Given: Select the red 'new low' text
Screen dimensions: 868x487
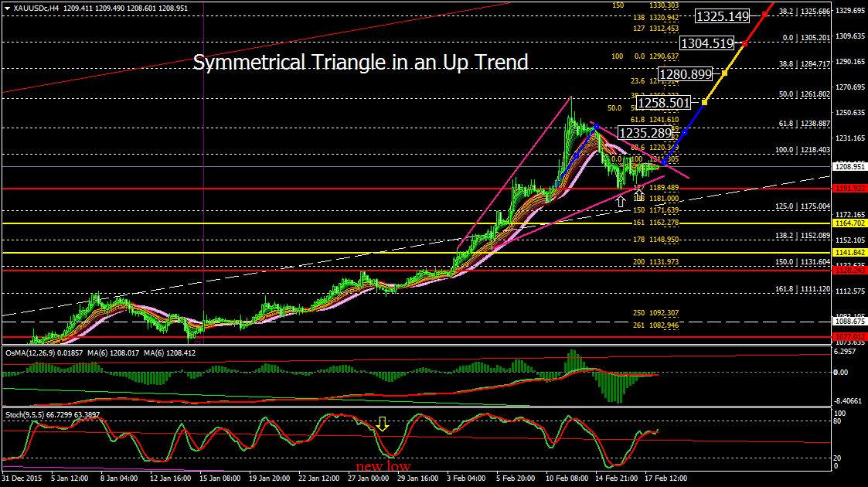Looking at the screenshot, I should (x=383, y=467).
